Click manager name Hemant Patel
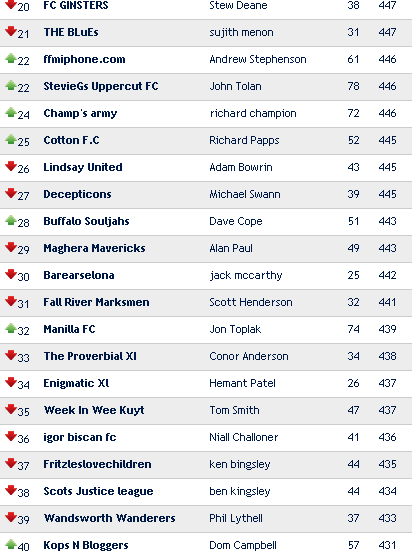This screenshot has width=412, height=555. 242,383
